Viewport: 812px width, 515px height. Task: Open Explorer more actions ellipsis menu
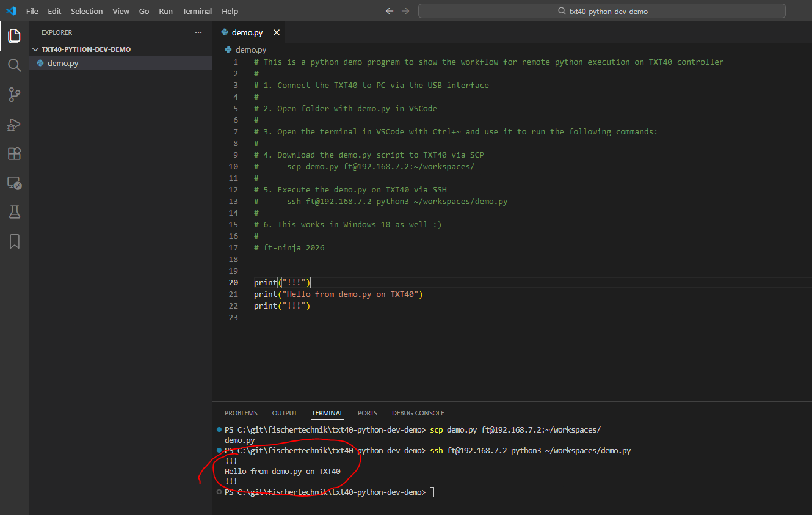point(198,32)
